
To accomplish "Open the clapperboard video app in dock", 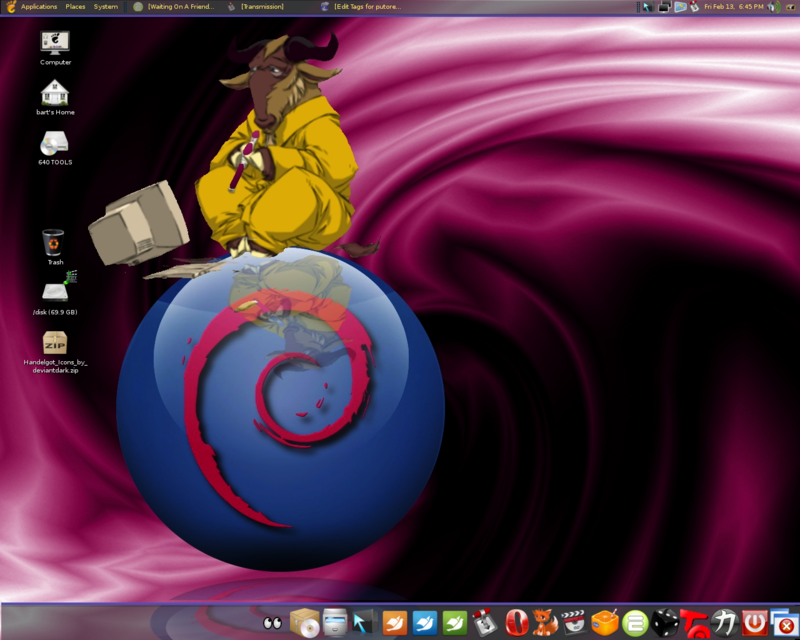I will [x=574, y=622].
